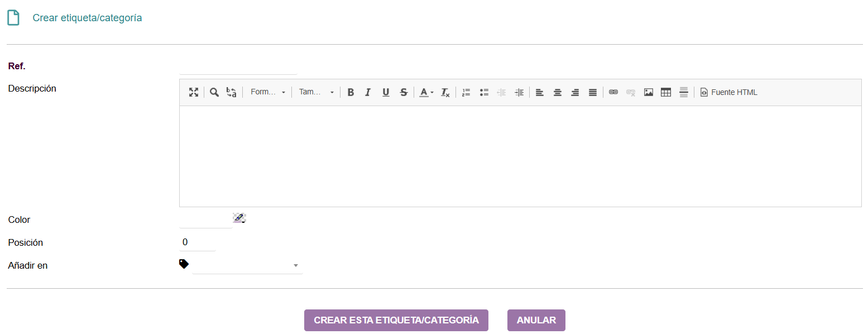Open the Find tool in editor toolbar
Screen dimensions: 868x334
click(214, 92)
